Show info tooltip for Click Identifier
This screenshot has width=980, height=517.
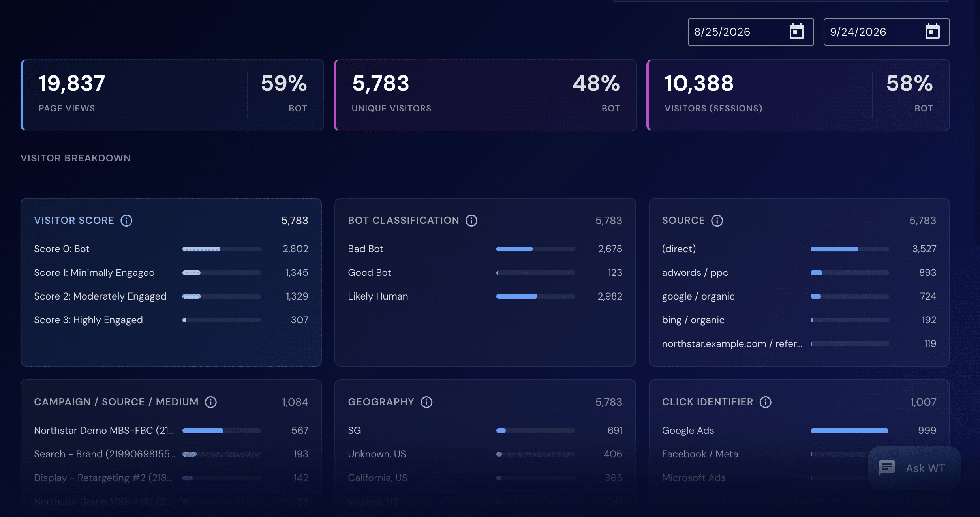tap(766, 402)
